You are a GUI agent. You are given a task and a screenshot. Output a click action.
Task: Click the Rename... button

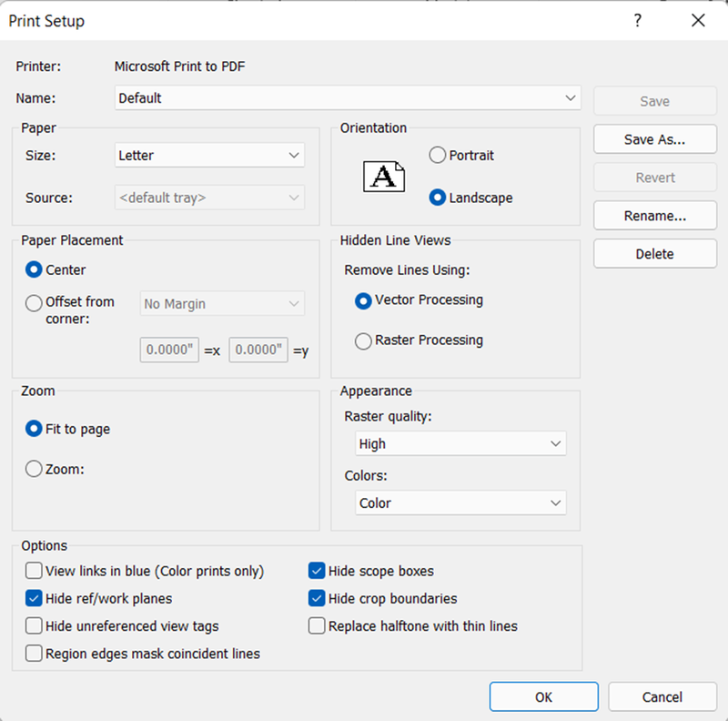pos(654,215)
